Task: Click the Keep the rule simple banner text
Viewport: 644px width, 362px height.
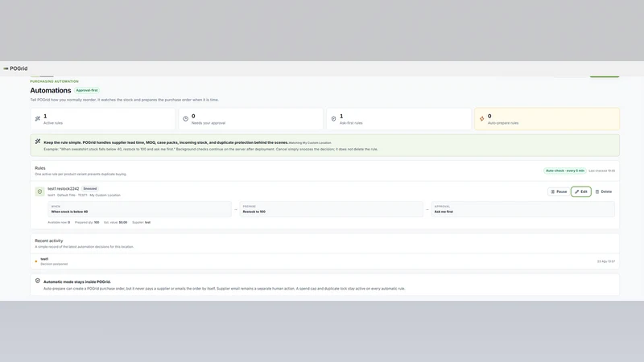Action: pos(166,142)
